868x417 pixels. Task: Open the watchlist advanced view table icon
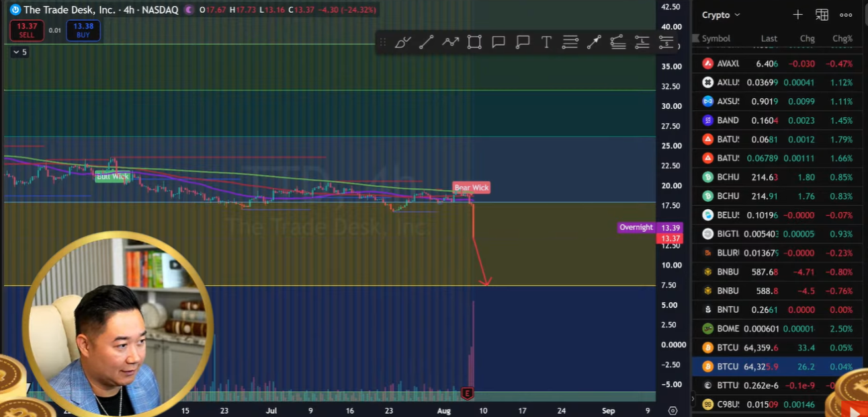[822, 15]
